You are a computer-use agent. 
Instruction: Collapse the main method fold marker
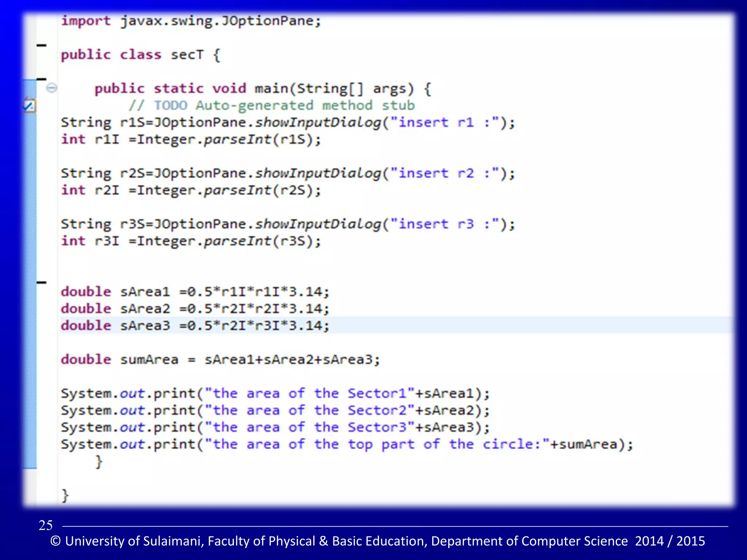(52, 88)
